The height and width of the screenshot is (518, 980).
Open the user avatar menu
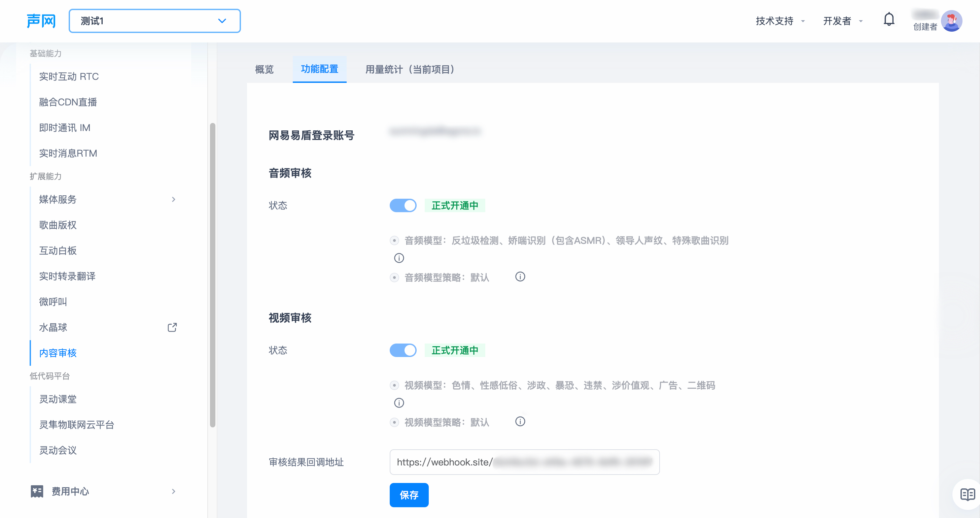click(951, 21)
